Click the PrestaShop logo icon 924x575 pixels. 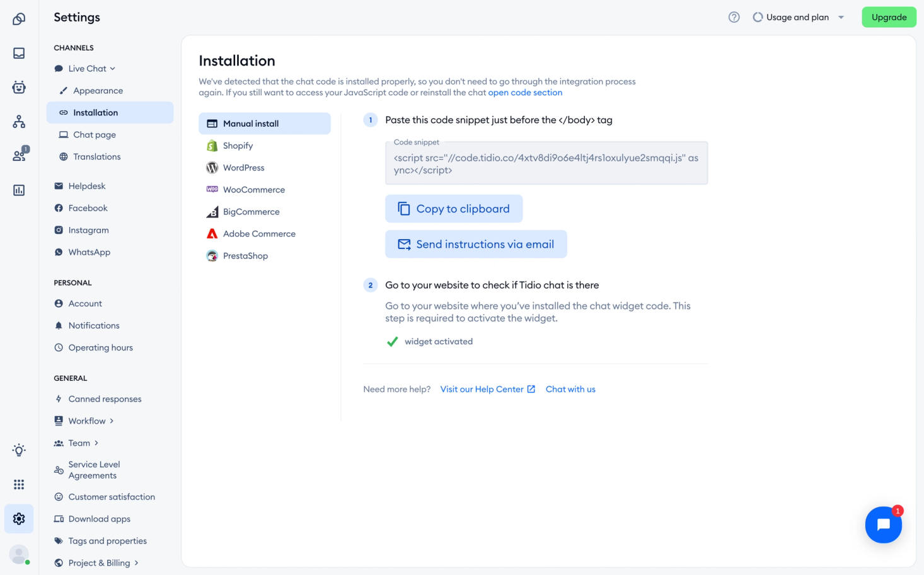click(x=212, y=256)
